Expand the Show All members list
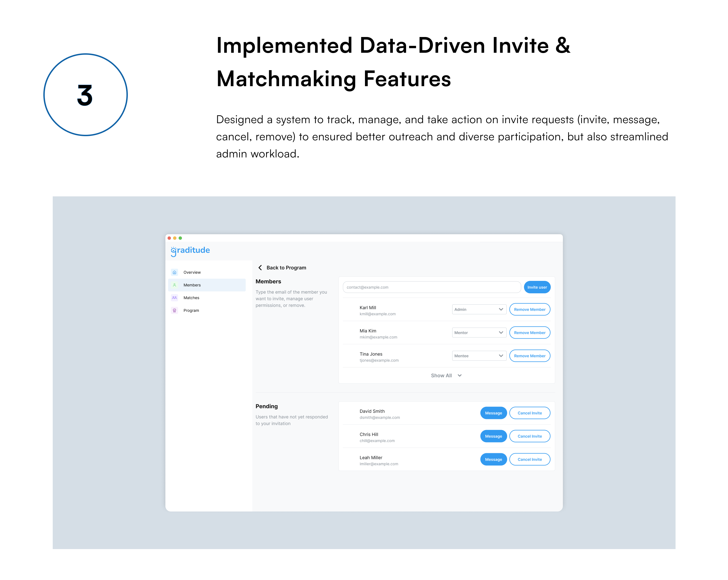Viewport: 728px width, 580px height. 441,376
